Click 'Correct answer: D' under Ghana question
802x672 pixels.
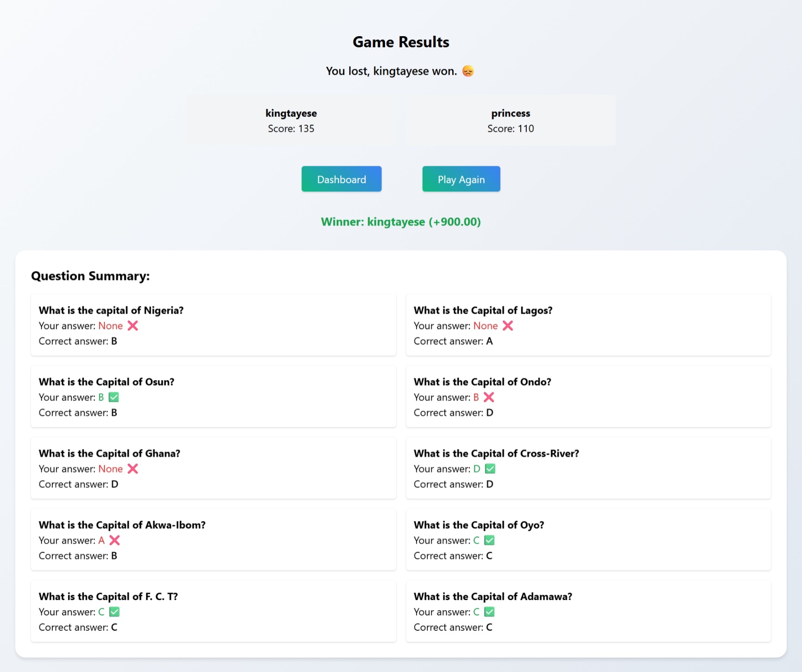[x=78, y=484]
